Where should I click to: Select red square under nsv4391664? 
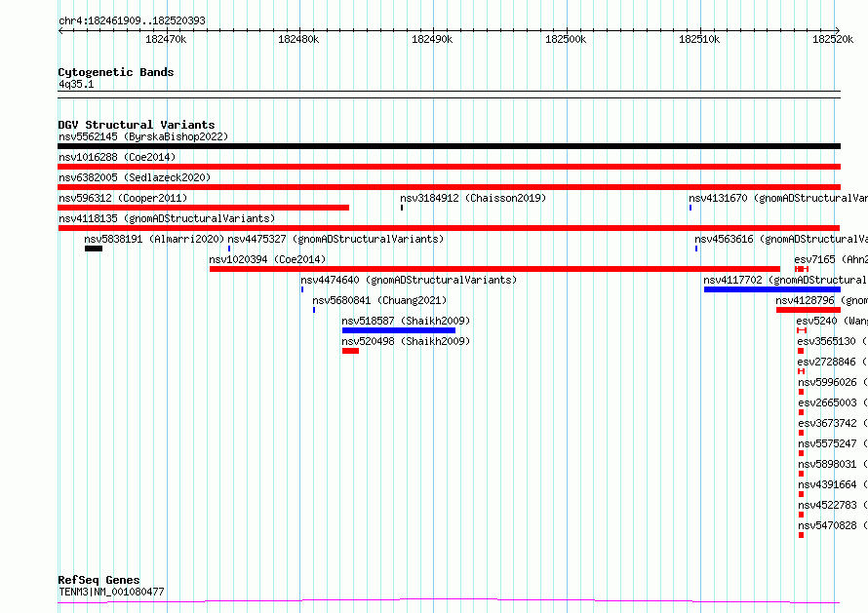801,494
